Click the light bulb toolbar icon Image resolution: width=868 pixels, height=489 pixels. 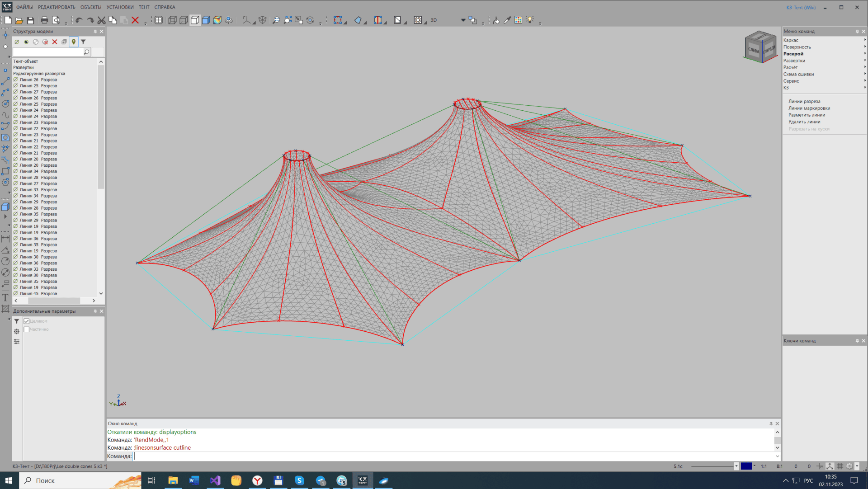pos(530,20)
